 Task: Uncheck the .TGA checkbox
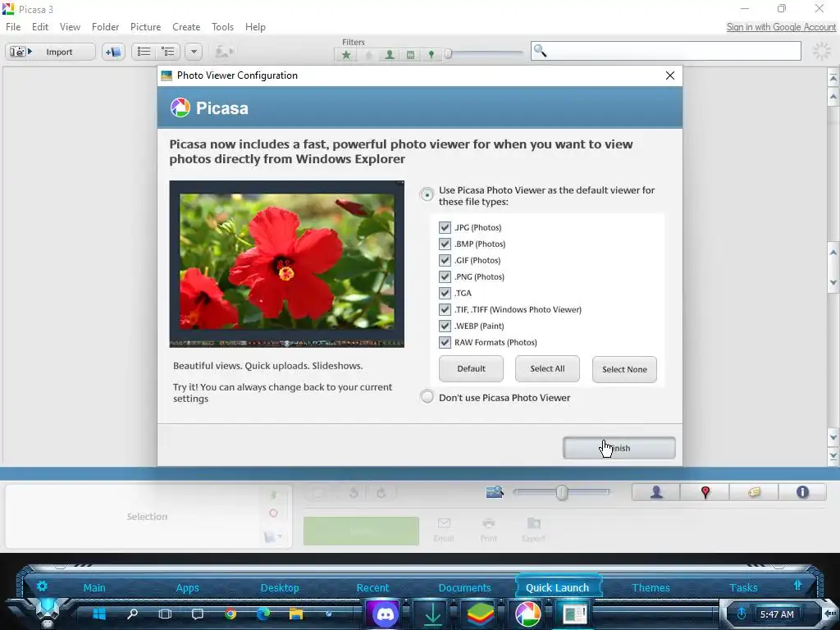click(x=445, y=293)
